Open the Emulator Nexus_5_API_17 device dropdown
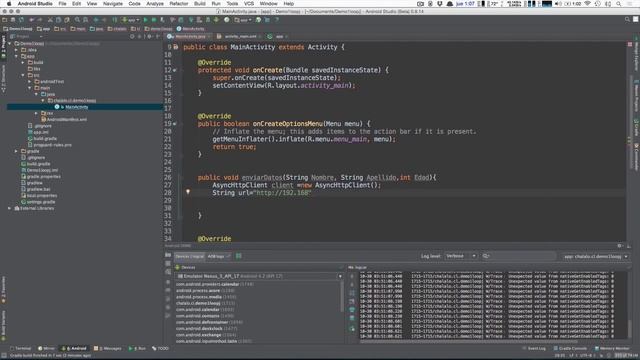640x360 pixels. [x=260, y=276]
